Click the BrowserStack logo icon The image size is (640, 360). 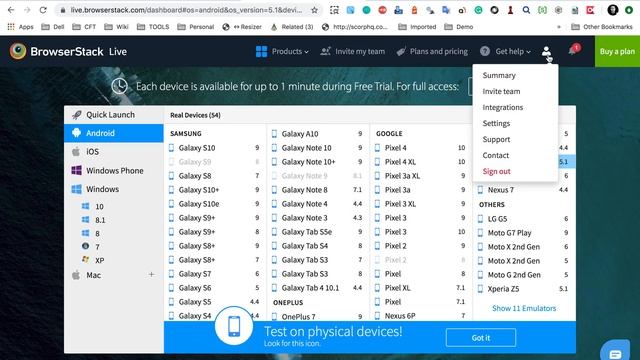tap(18, 51)
